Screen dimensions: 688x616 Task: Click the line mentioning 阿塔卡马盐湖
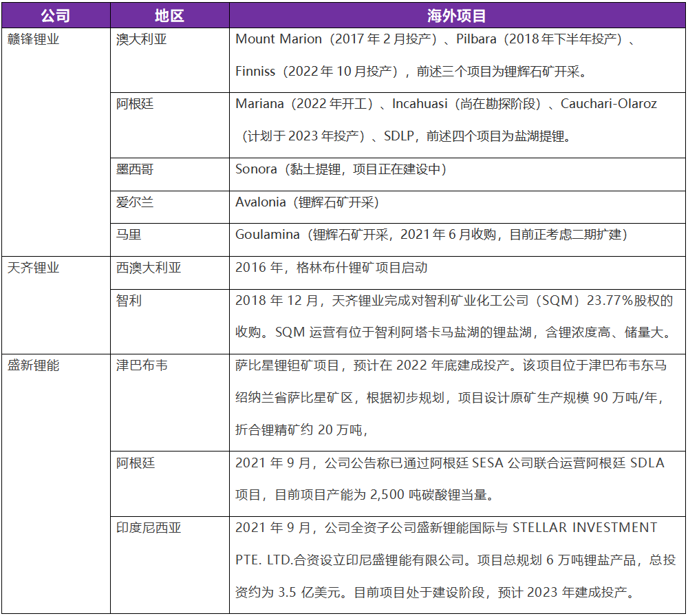pos(454,332)
